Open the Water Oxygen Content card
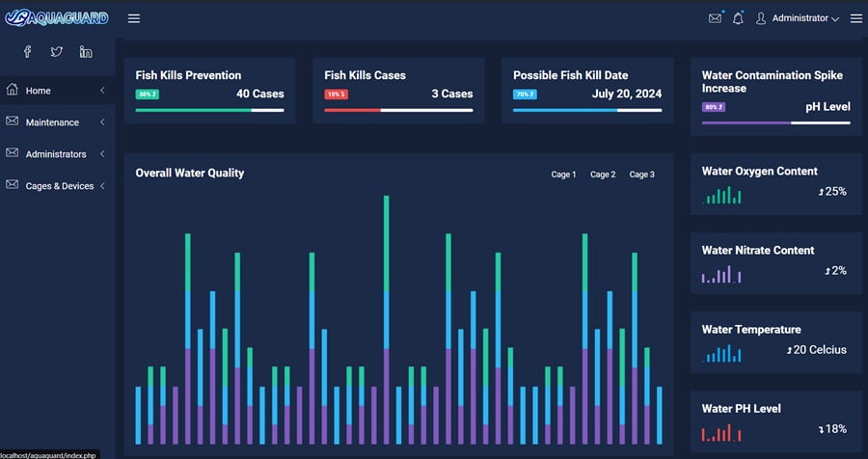The height and width of the screenshot is (459, 868). [775, 182]
